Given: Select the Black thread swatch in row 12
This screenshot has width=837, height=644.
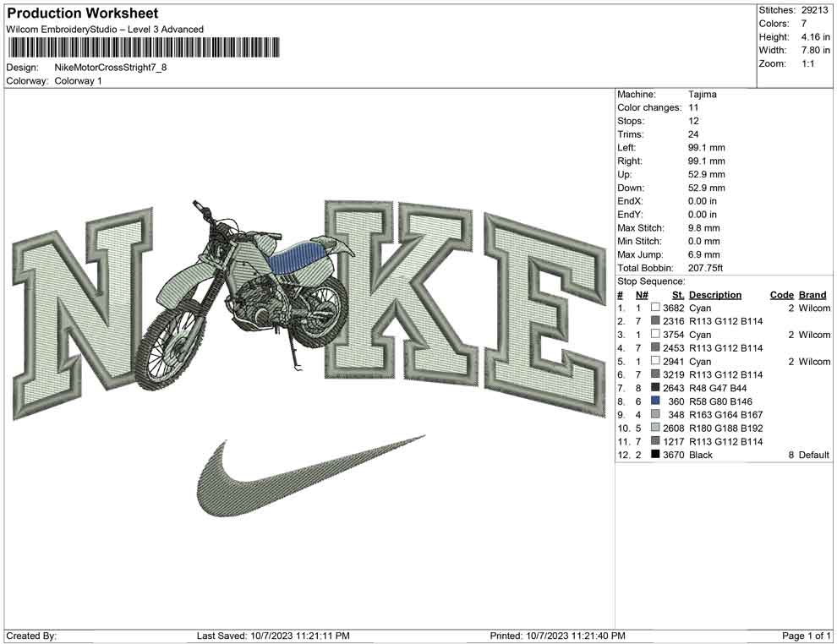Looking at the screenshot, I should click(x=655, y=455).
